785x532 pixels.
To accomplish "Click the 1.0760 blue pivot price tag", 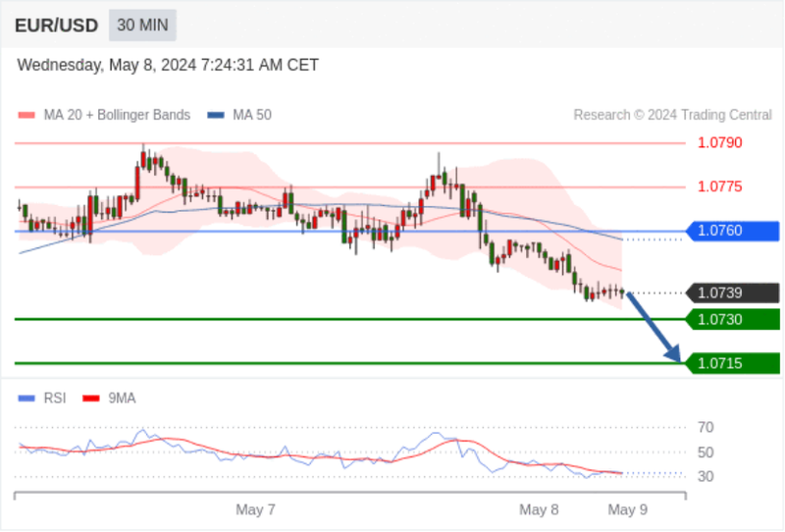I will [x=732, y=231].
